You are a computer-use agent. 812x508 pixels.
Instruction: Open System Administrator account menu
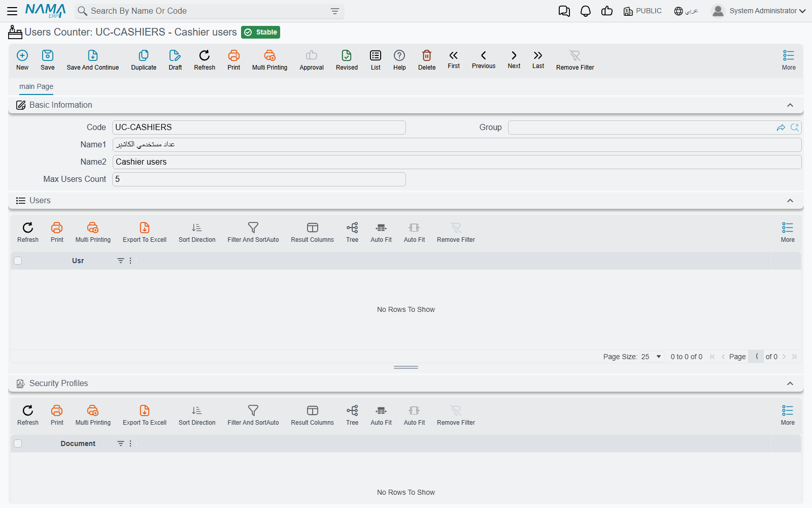[758, 11]
